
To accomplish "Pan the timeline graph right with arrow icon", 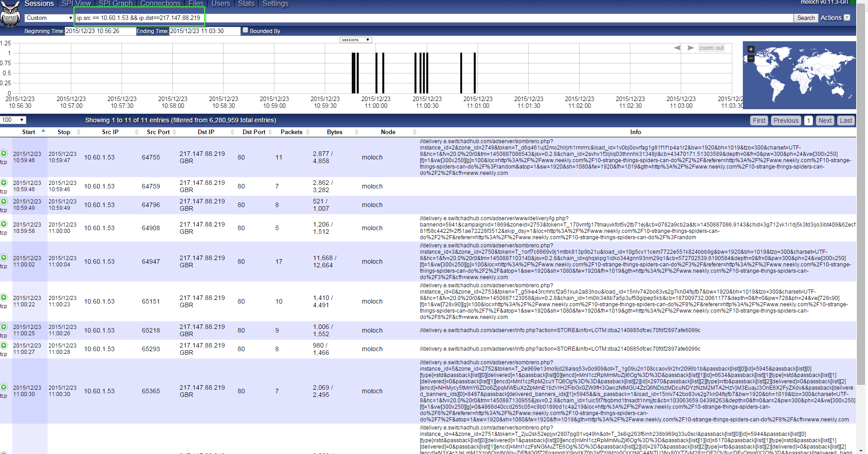I will pos(691,47).
